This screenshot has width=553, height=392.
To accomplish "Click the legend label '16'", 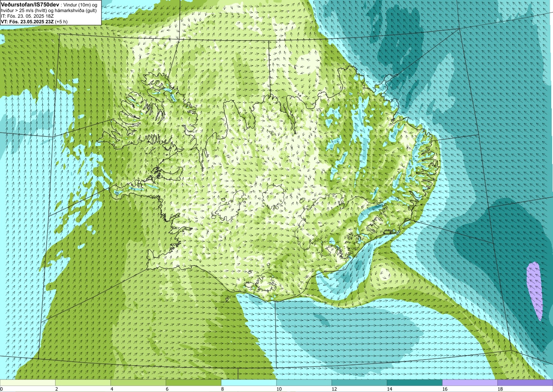I will coord(445,389).
